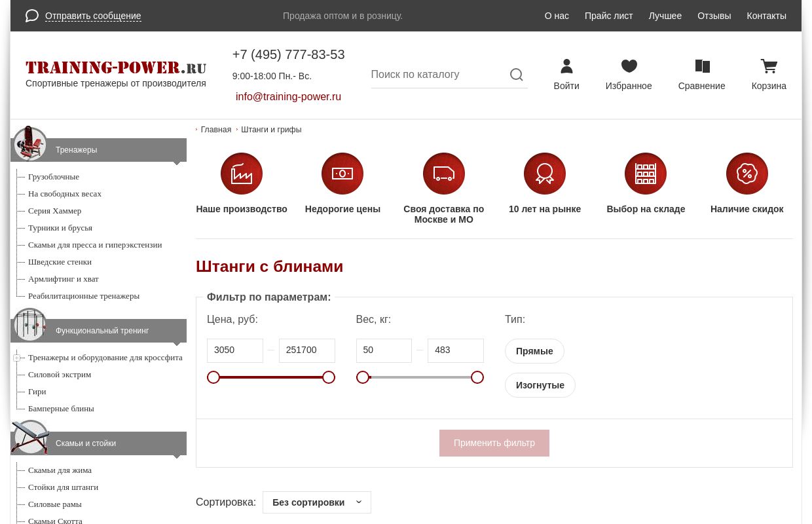The height and width of the screenshot is (524, 812).
Task: Collapse the Тренажеры sidebar section
Action: [176, 162]
